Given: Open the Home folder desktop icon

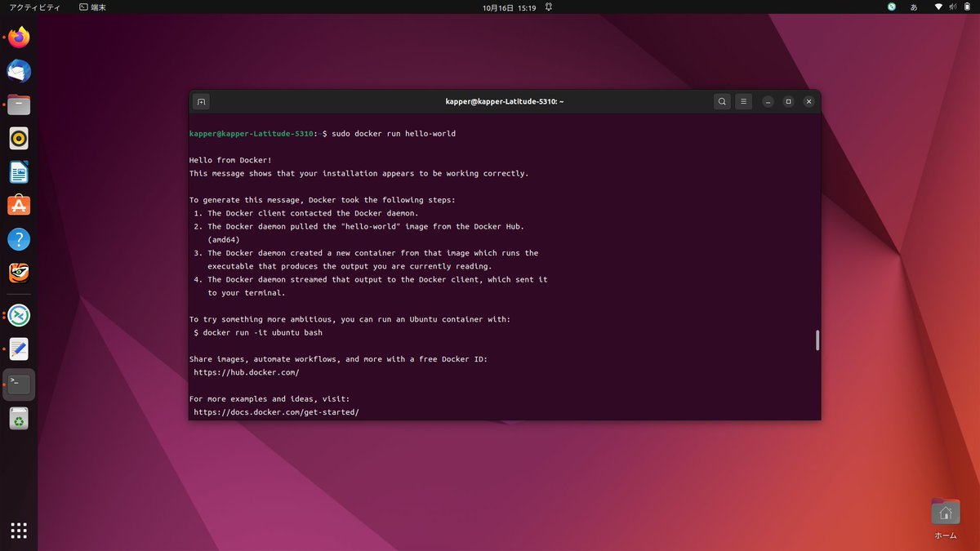Looking at the screenshot, I should (x=945, y=519).
